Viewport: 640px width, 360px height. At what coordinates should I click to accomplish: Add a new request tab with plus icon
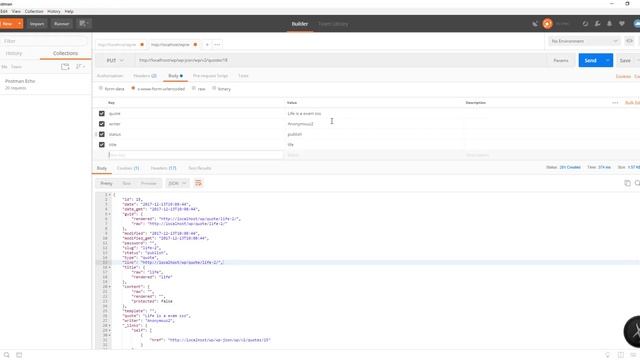(x=207, y=44)
